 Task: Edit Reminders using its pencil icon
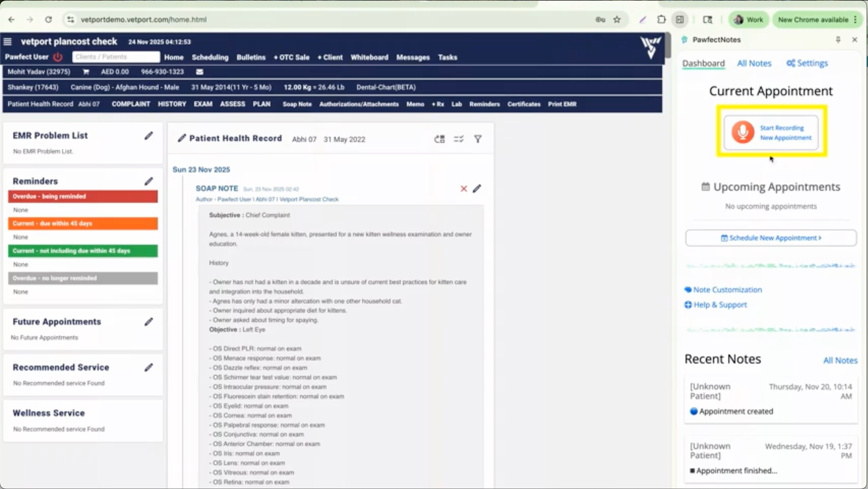tap(149, 181)
